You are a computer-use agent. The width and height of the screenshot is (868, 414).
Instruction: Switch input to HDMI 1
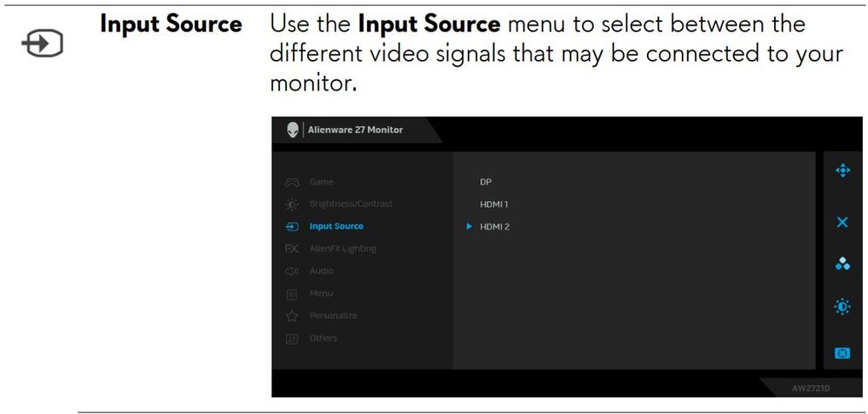click(494, 204)
